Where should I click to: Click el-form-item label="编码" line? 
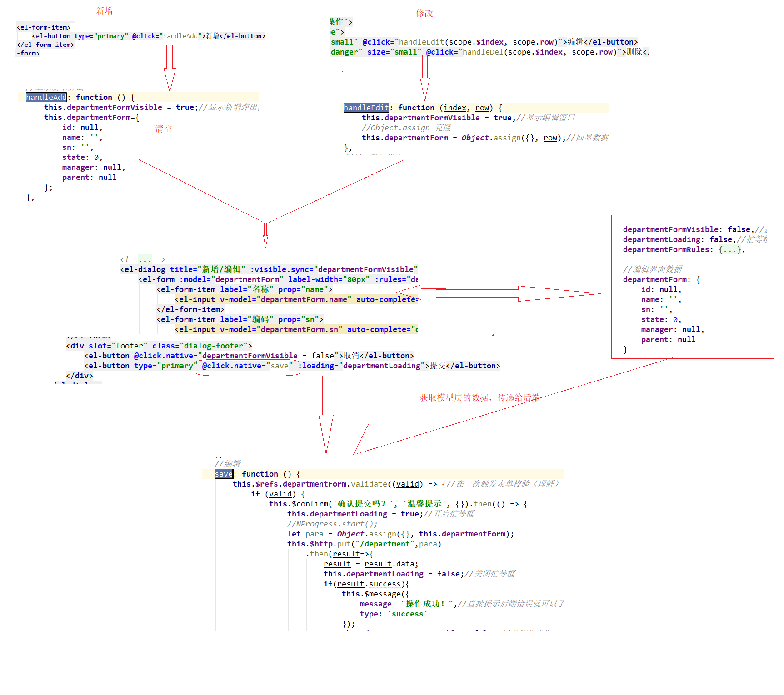pyautogui.click(x=240, y=319)
